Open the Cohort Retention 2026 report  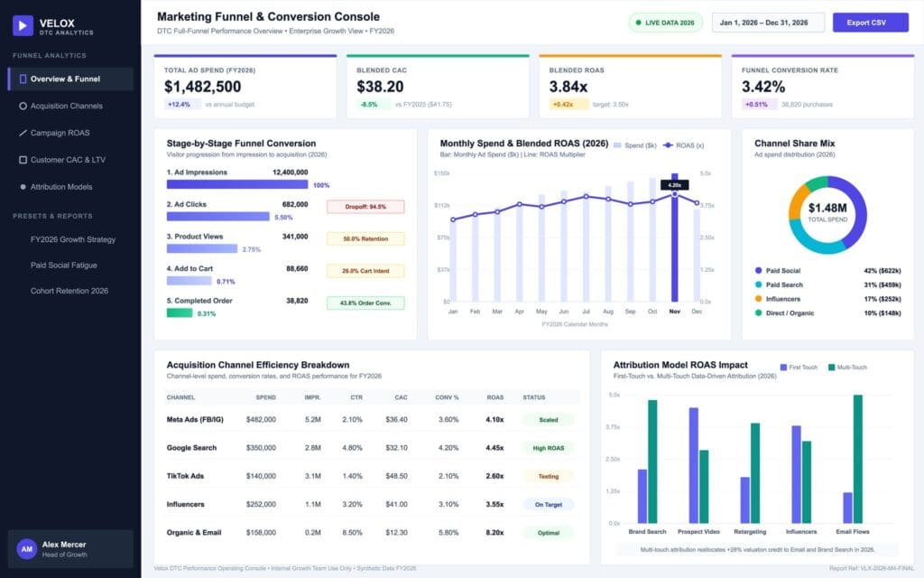pyautogui.click(x=69, y=291)
